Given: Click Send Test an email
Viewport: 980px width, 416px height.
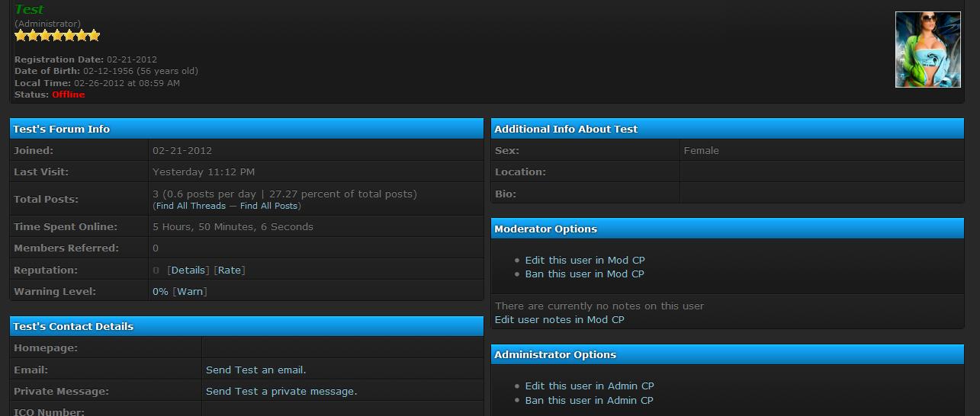Looking at the screenshot, I should [x=255, y=370].
